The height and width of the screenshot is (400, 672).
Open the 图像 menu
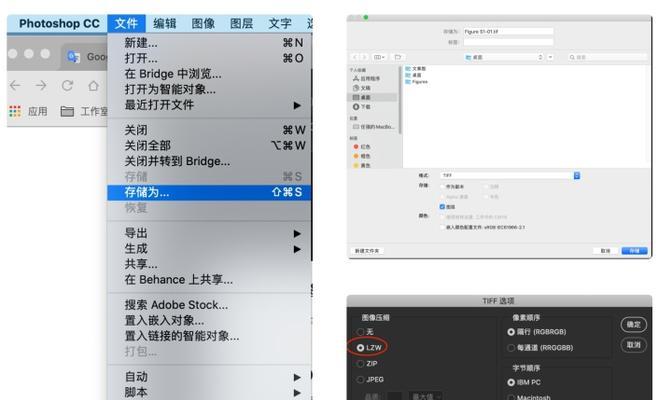pyautogui.click(x=203, y=24)
